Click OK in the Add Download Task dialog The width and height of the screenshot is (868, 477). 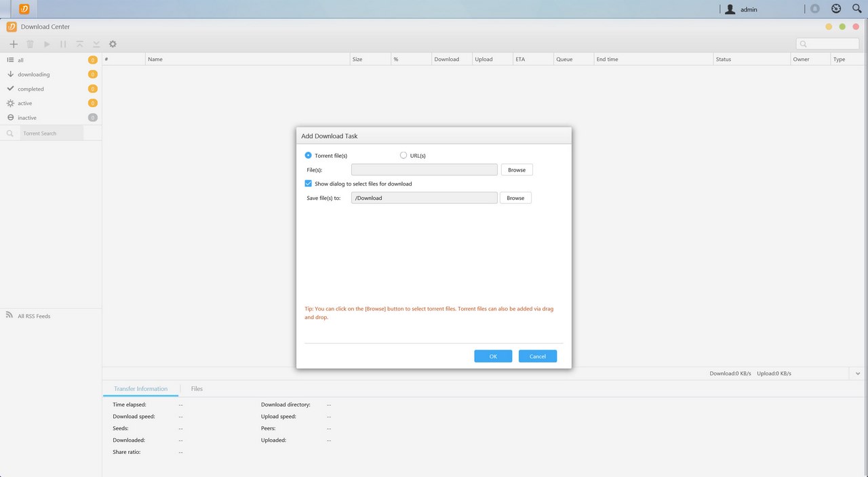pyautogui.click(x=493, y=356)
